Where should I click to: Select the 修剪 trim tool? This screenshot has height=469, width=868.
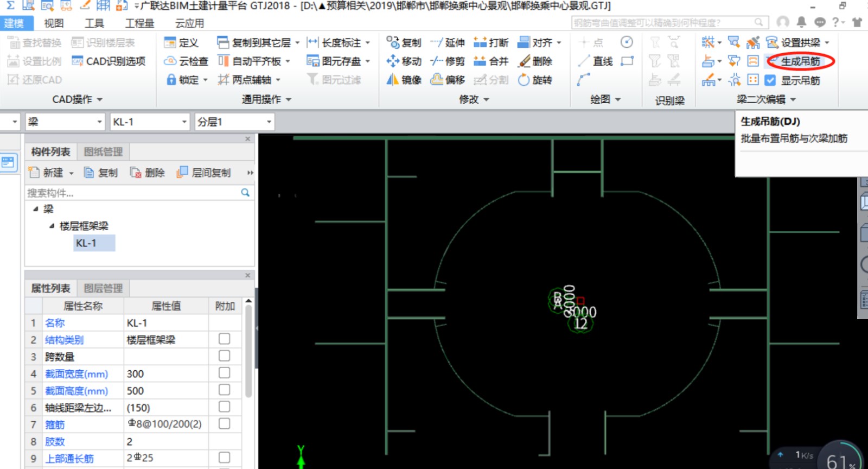coord(448,61)
